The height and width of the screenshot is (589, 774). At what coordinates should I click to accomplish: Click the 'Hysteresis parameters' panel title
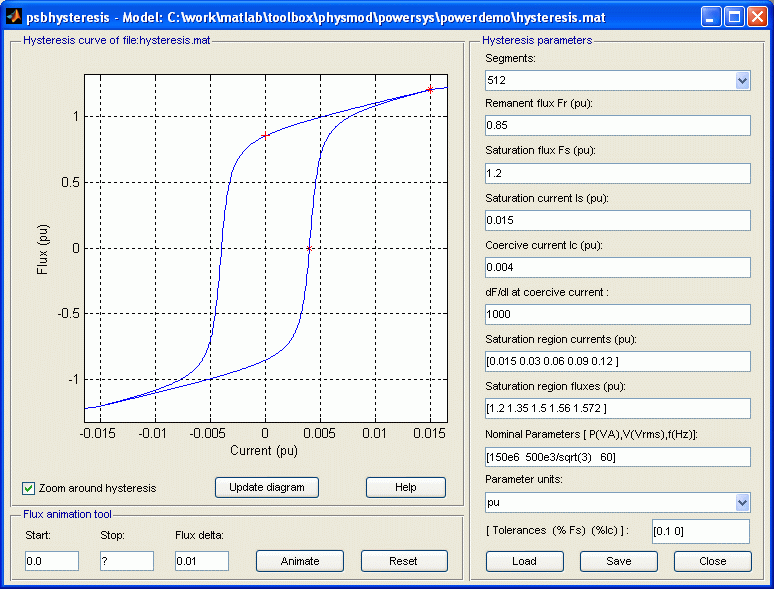pos(537,40)
